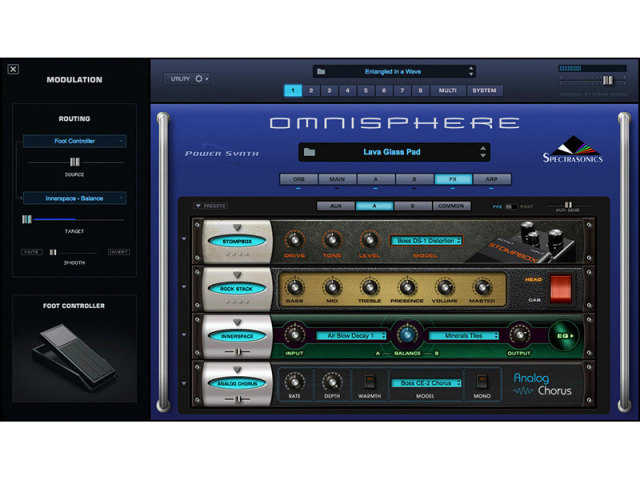Adjust the master volume slider
Viewport: 640px width, 480px height.
tap(608, 80)
